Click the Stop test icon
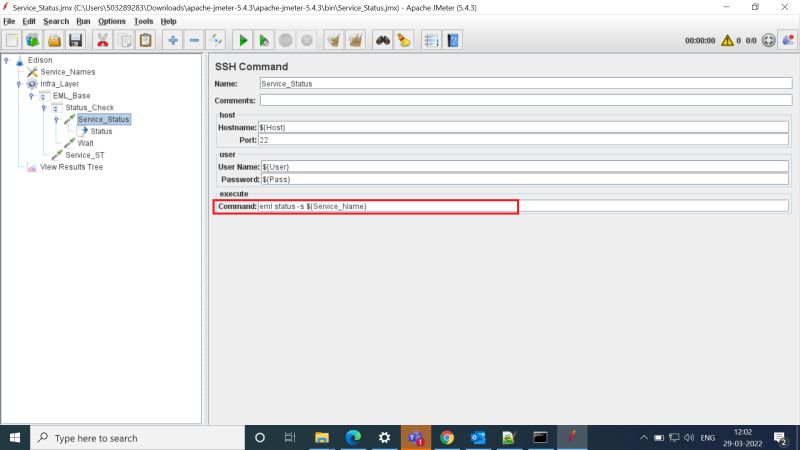This screenshot has width=800, height=450. (286, 40)
